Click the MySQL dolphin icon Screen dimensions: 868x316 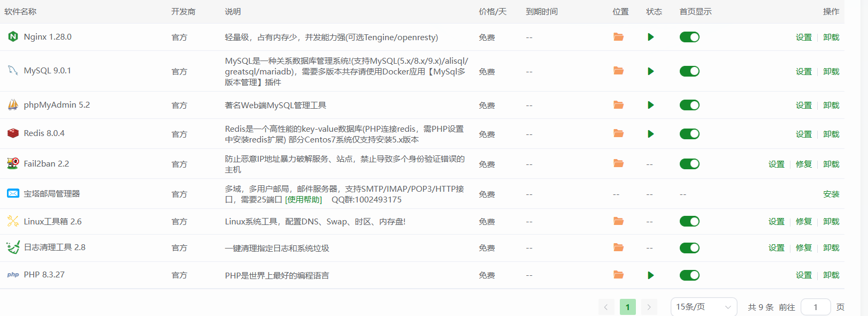click(x=13, y=71)
